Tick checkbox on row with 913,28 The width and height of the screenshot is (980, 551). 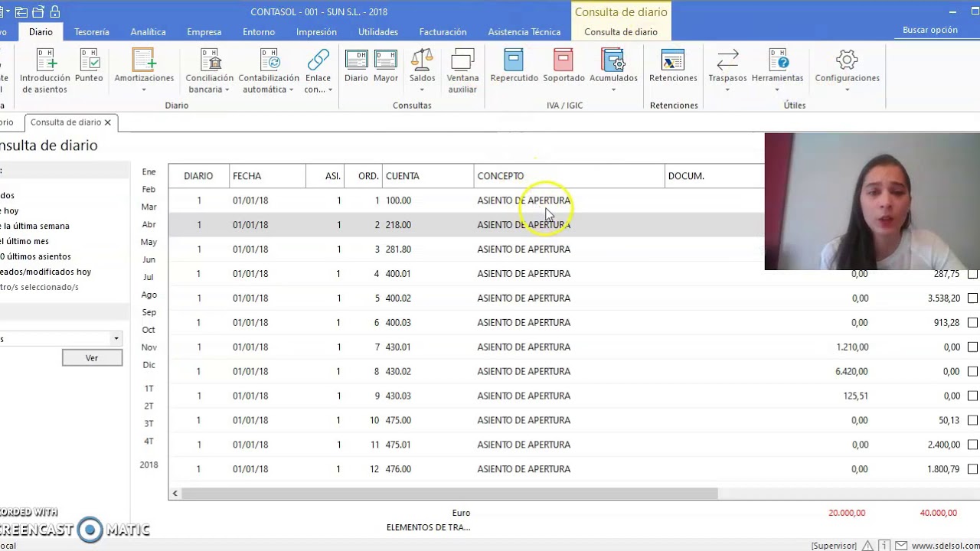[972, 323]
